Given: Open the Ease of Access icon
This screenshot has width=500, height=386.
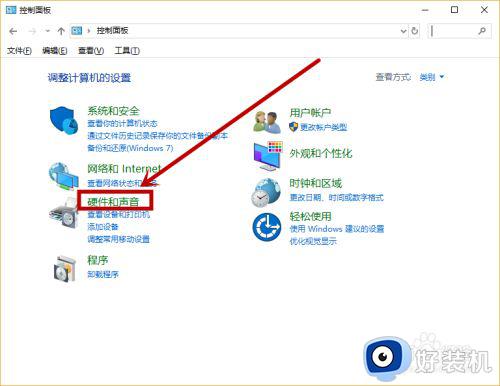Looking at the screenshot, I should pyautogui.click(x=266, y=227).
